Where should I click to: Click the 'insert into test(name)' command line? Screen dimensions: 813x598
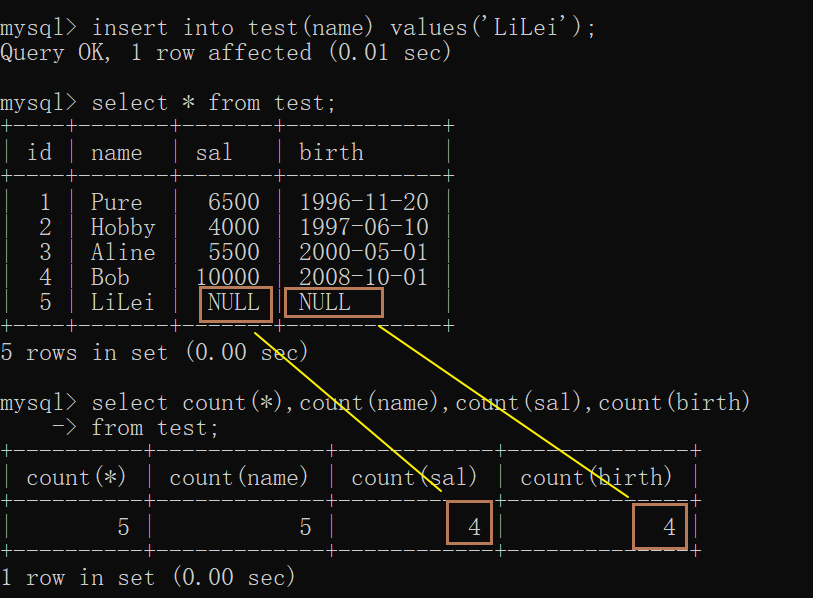[x=298, y=27]
